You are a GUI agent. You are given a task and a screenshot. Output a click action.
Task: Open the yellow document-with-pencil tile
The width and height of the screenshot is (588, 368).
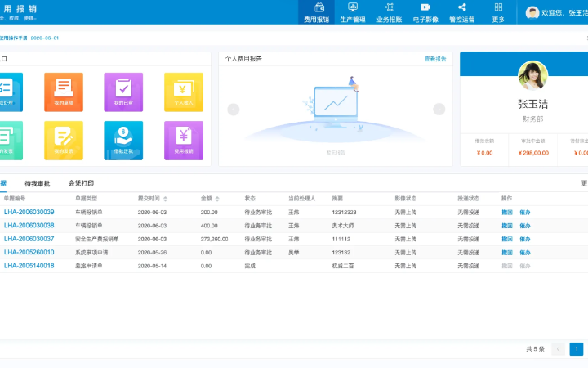[x=64, y=141]
